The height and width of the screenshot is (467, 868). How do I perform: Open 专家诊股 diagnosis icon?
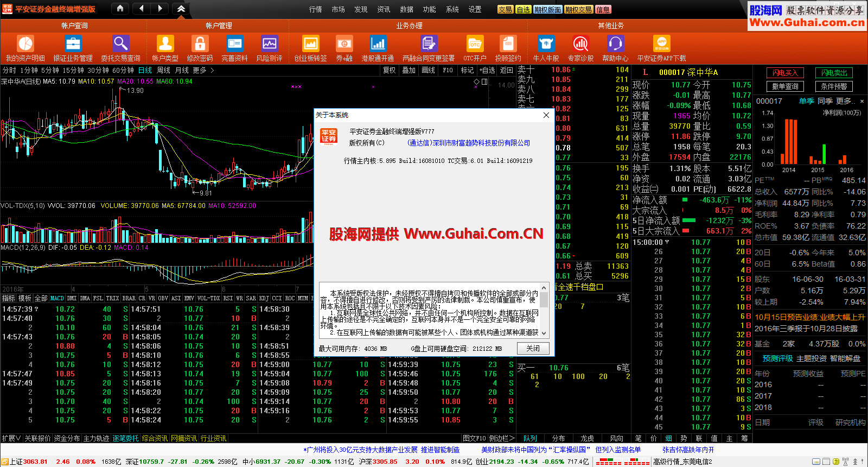pos(580,44)
